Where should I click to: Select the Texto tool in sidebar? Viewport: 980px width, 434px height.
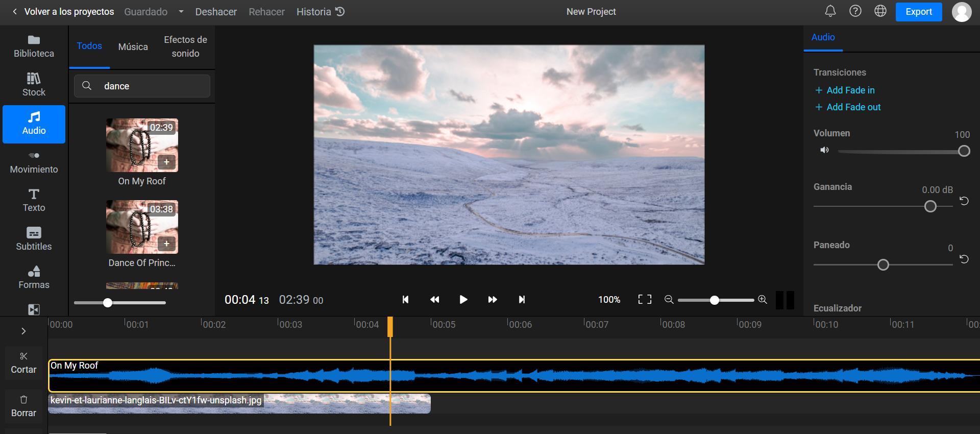click(x=34, y=200)
